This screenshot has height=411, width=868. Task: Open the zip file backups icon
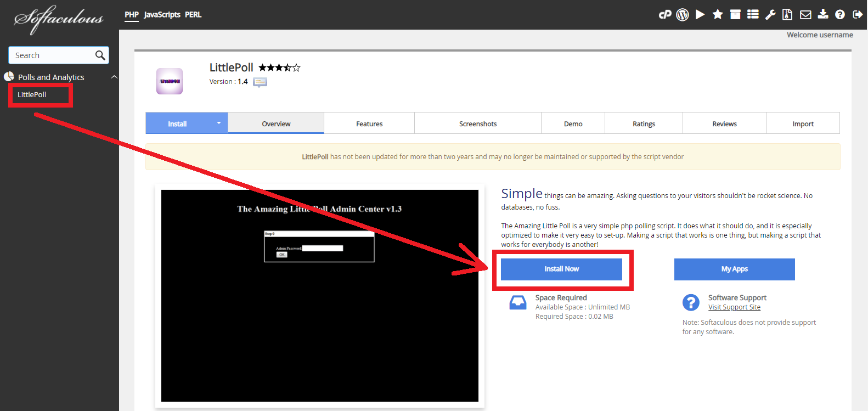pos(787,15)
